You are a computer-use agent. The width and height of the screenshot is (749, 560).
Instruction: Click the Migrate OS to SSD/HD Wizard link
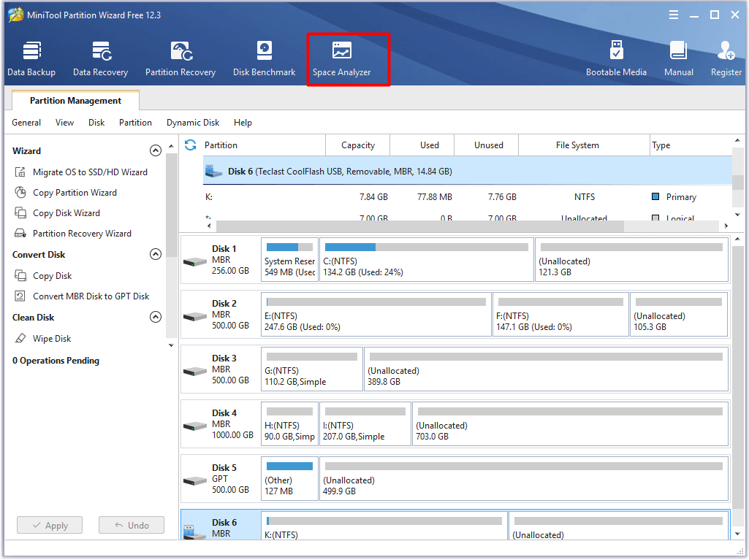click(91, 172)
